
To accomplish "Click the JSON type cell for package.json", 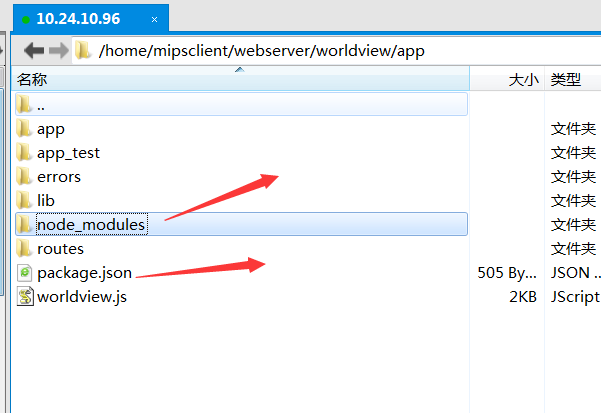I will tap(575, 273).
